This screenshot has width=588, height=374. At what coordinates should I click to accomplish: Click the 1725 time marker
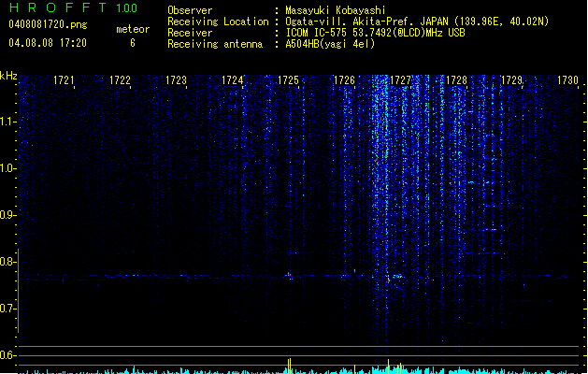coord(288,80)
